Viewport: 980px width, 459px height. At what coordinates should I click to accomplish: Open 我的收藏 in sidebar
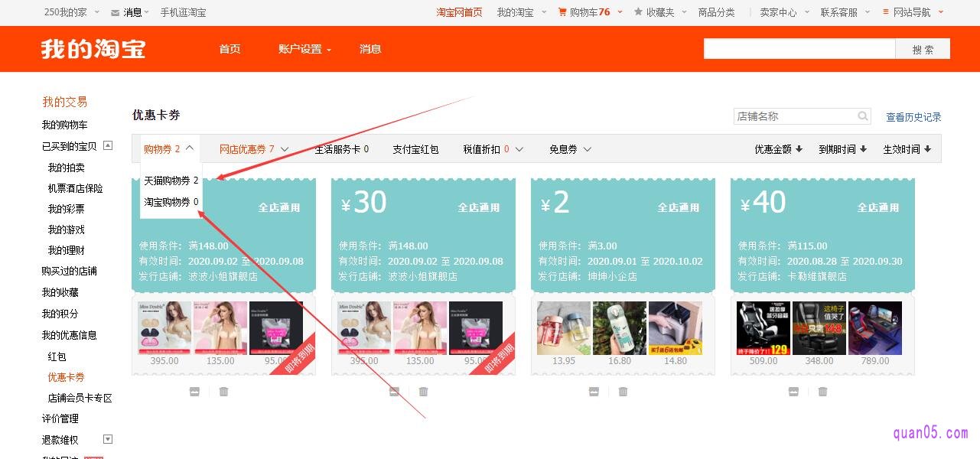(60, 292)
